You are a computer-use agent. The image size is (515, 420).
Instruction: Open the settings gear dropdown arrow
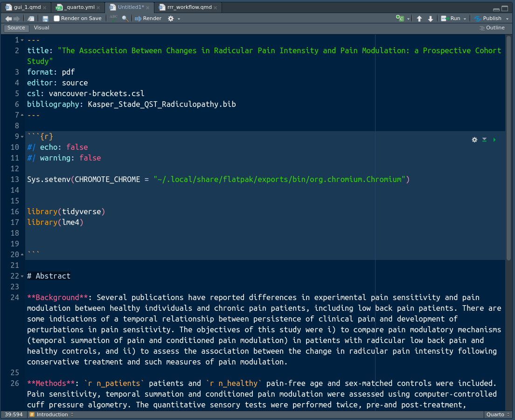point(179,19)
